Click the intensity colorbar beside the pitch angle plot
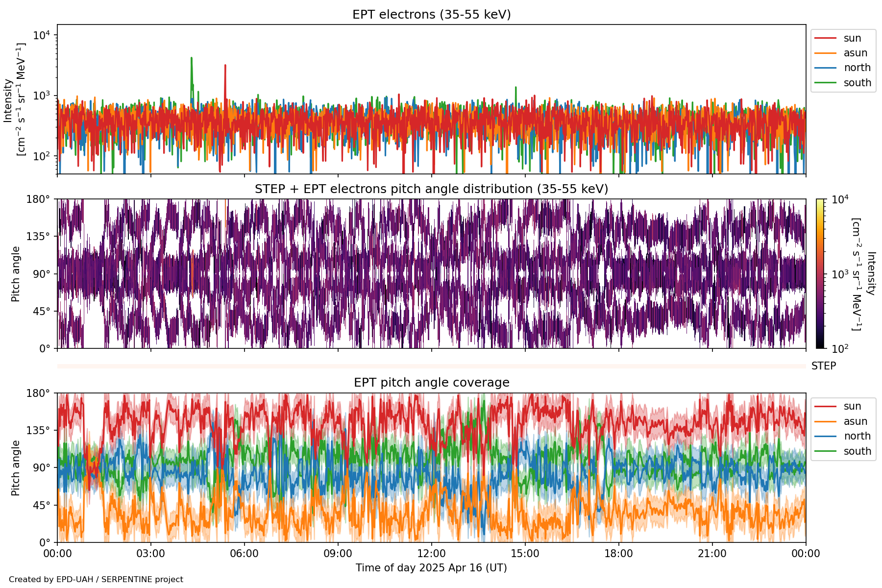 point(820,273)
